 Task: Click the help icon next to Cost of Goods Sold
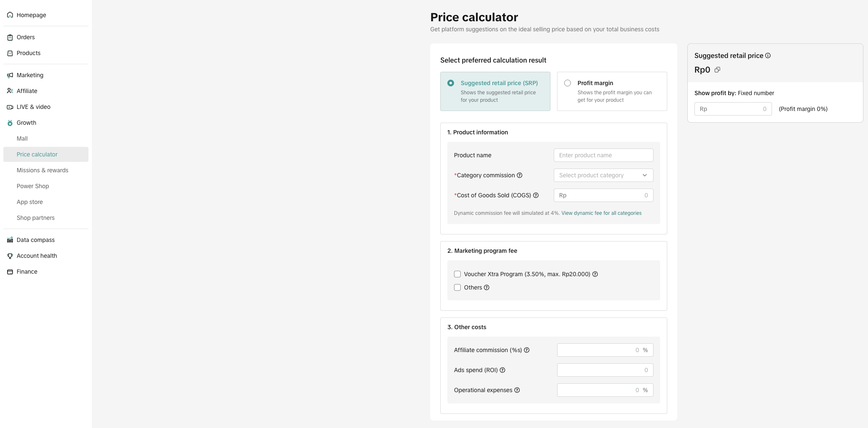(536, 195)
